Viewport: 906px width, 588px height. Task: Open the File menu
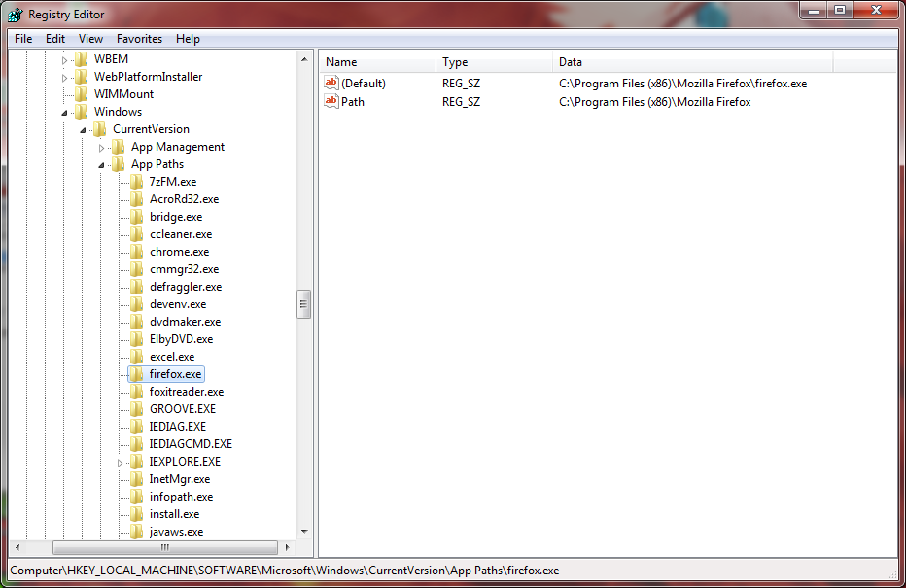pos(23,39)
